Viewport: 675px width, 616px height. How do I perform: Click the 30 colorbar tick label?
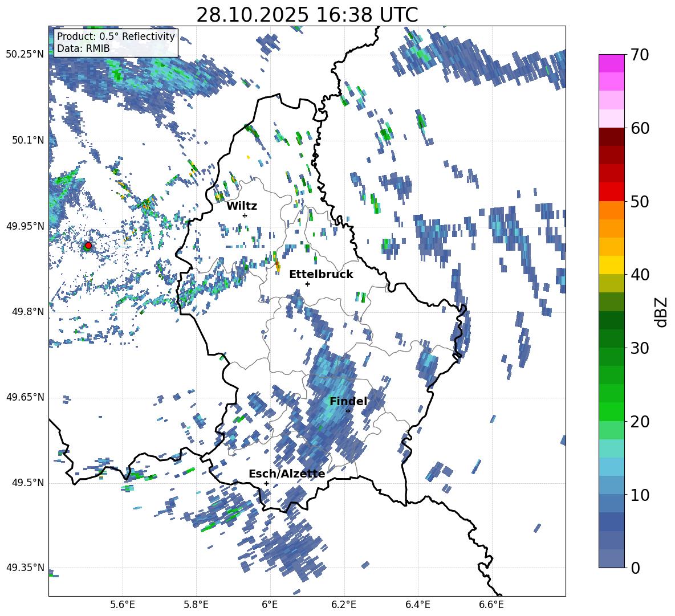click(x=640, y=348)
